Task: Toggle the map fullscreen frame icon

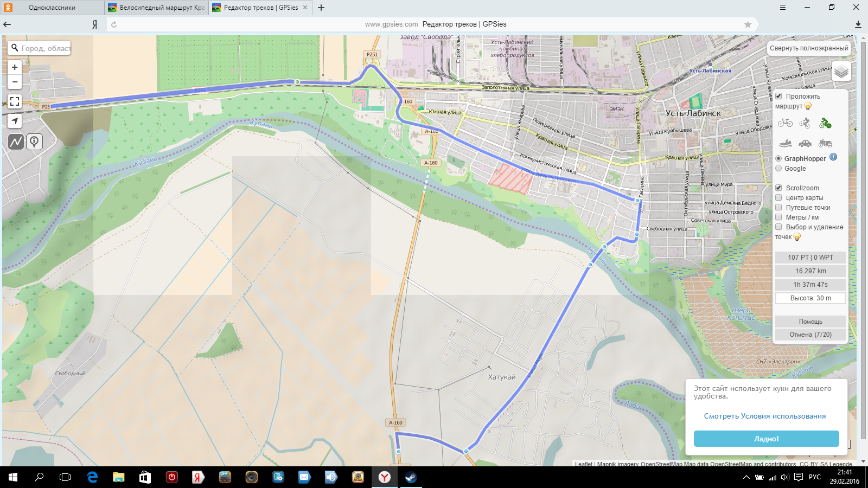Action: click(x=15, y=101)
